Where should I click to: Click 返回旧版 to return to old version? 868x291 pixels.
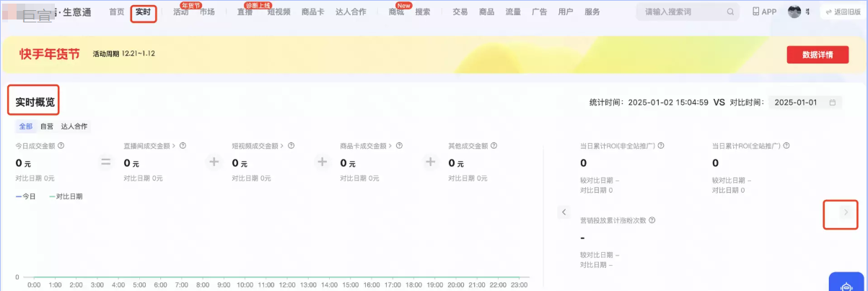coord(843,12)
